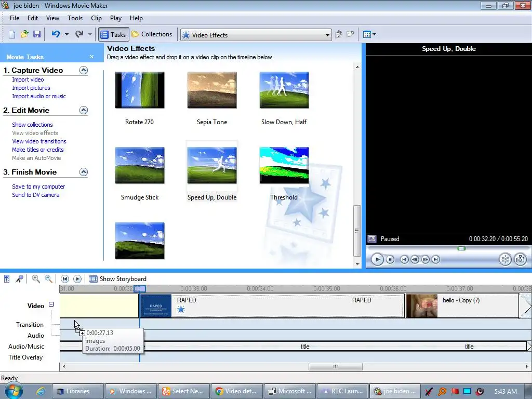The height and width of the screenshot is (399, 532).
Task: Click the Narrate Timeline microphone icon
Action: [x=19, y=279]
